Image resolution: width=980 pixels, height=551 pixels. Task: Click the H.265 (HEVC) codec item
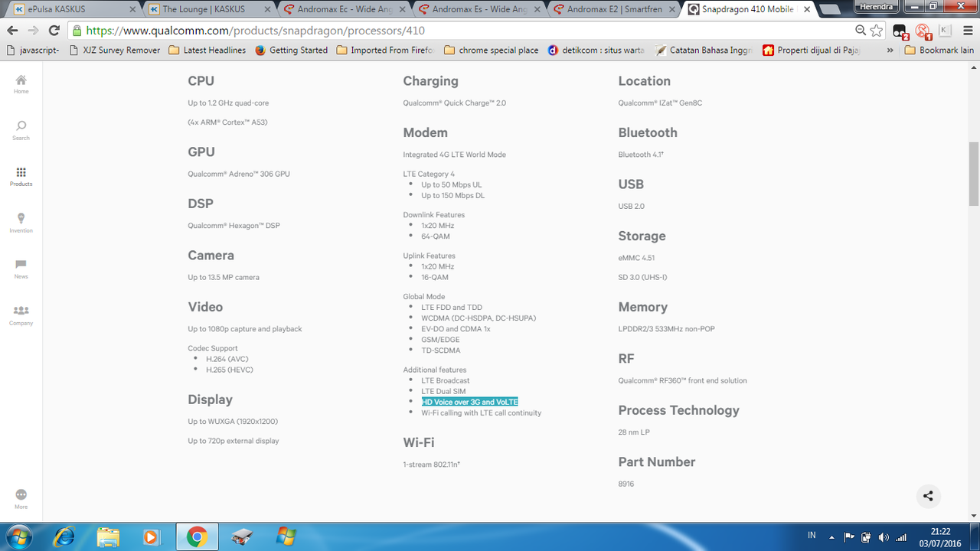pyautogui.click(x=230, y=370)
